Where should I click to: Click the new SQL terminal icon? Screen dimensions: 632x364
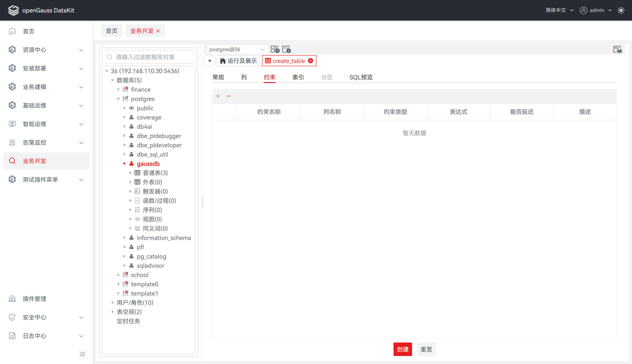[275, 49]
